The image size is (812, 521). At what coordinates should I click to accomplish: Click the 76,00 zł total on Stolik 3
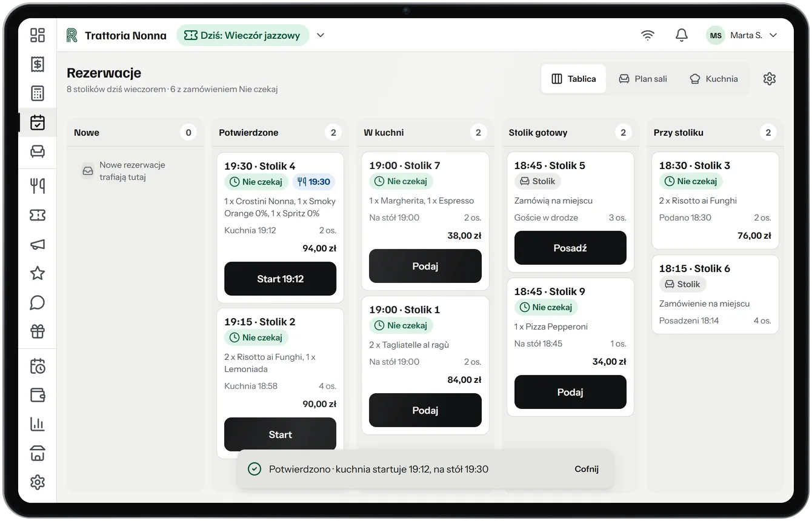click(x=754, y=236)
